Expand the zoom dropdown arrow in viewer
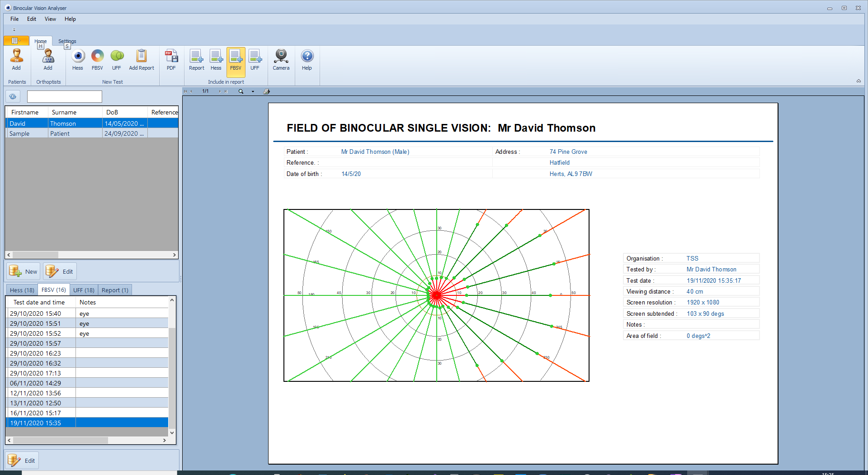This screenshot has height=475, width=868. tap(253, 91)
